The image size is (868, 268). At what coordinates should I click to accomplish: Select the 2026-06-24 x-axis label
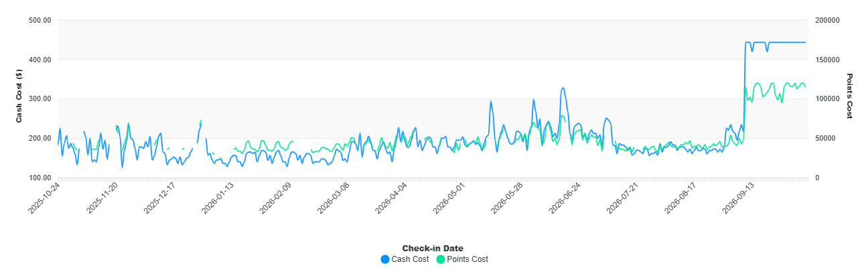565,198
